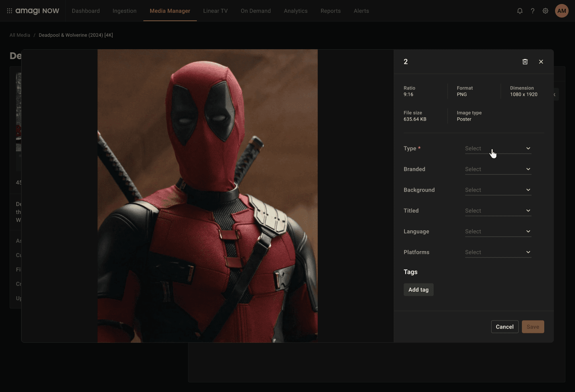Open the help question mark icon
Image resolution: width=575 pixels, height=392 pixels.
tap(533, 11)
